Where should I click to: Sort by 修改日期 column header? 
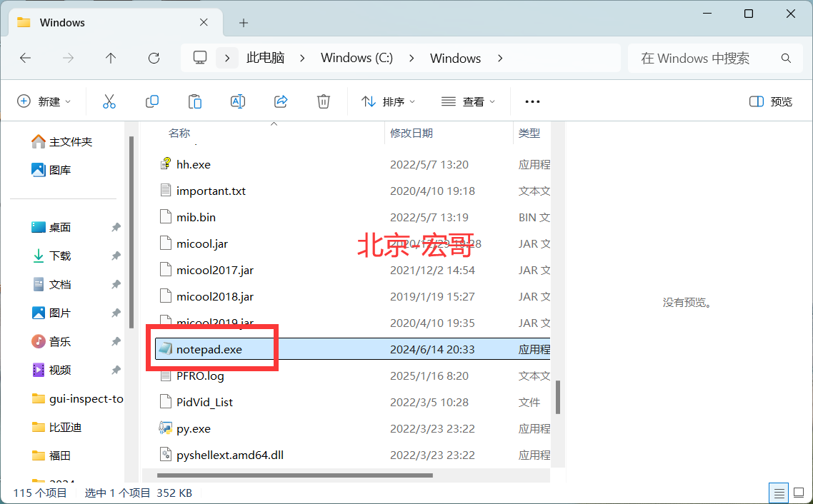click(x=412, y=133)
